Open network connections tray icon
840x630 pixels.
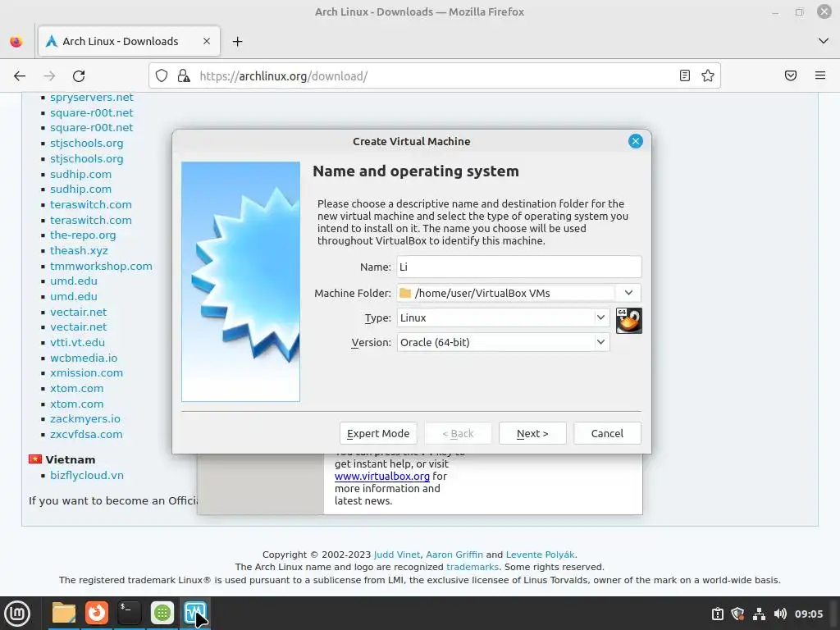point(759,614)
